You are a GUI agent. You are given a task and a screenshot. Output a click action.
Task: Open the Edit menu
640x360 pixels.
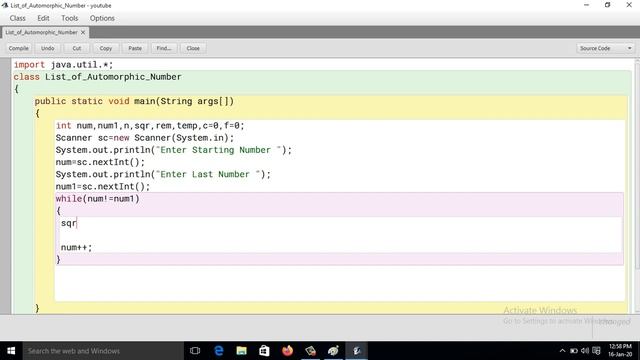(43, 18)
